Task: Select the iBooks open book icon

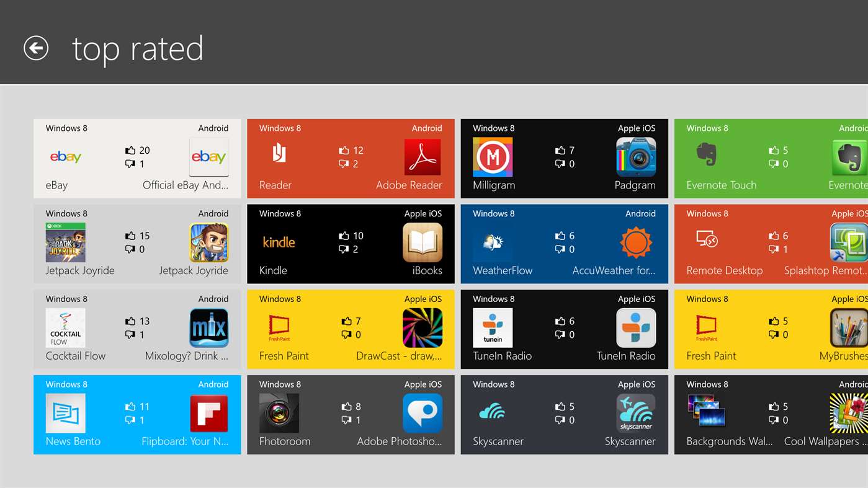Action: [x=423, y=242]
